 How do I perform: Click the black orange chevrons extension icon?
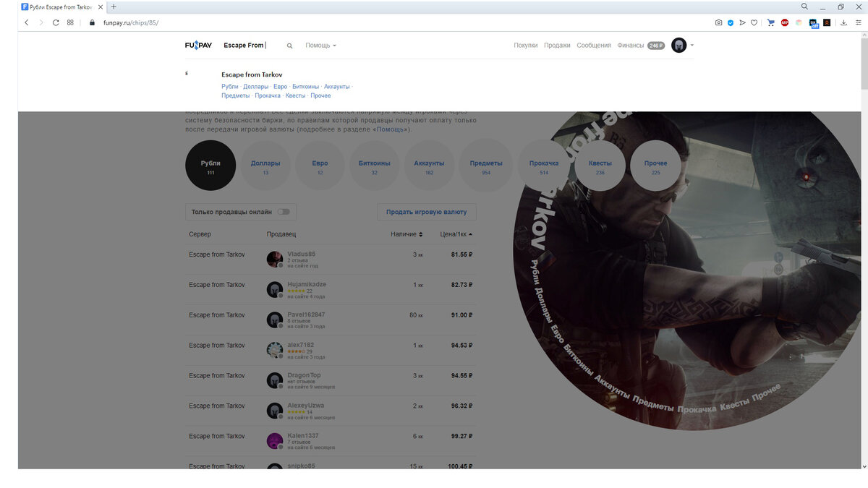tap(827, 22)
